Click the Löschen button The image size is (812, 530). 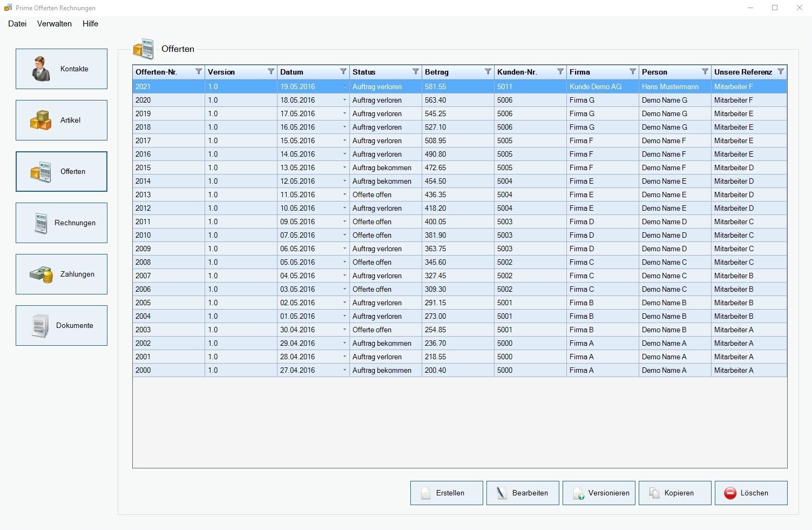click(751, 493)
